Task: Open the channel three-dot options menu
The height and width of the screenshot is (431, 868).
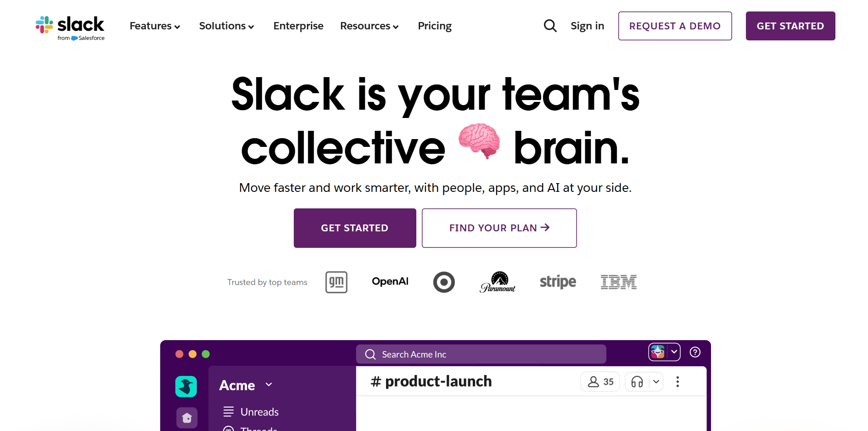Action: [x=678, y=381]
